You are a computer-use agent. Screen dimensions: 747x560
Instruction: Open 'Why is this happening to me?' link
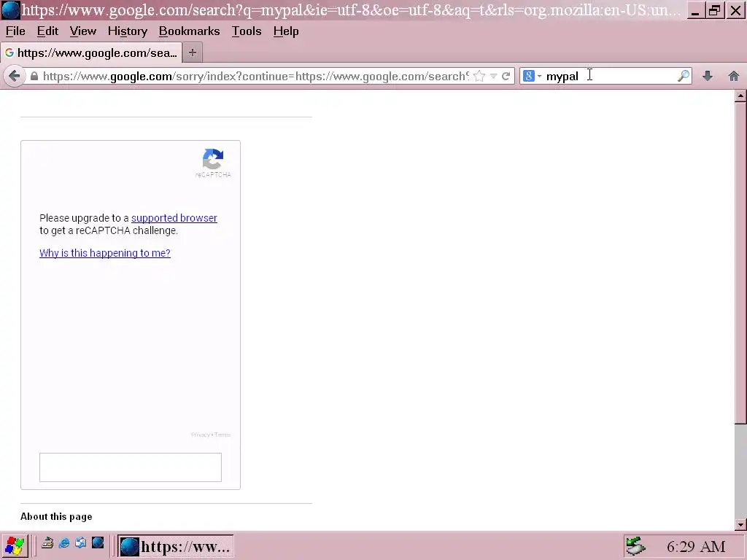[x=105, y=253]
